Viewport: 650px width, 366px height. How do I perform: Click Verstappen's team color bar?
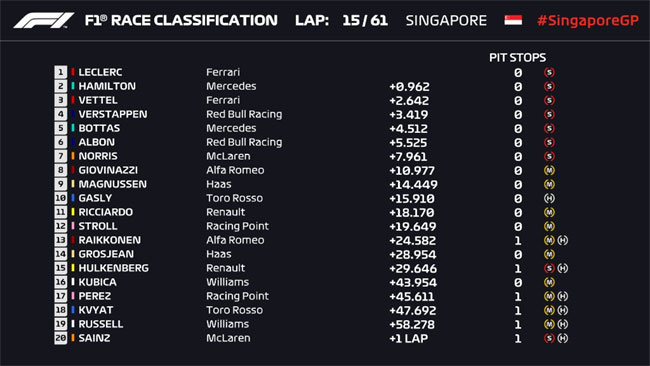click(73, 114)
